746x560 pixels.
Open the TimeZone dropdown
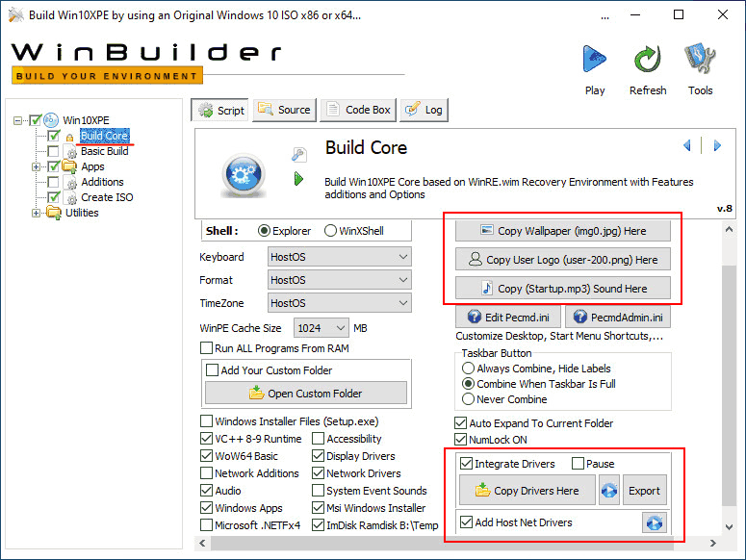pyautogui.click(x=339, y=303)
